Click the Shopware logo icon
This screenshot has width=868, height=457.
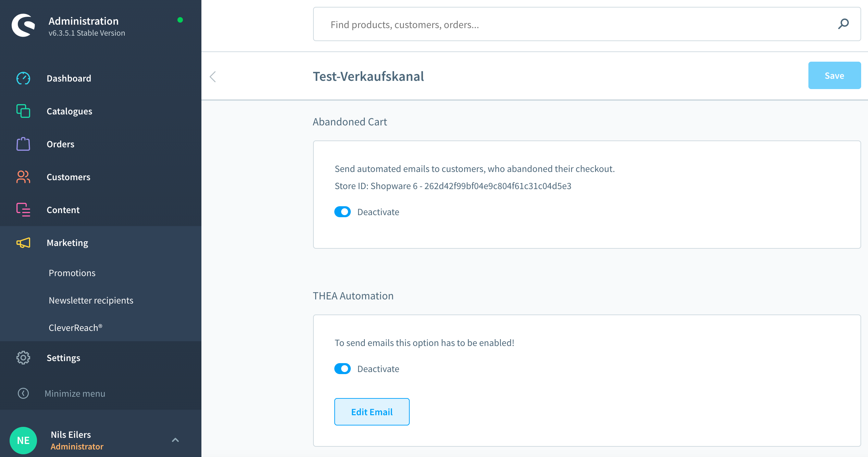coord(23,25)
